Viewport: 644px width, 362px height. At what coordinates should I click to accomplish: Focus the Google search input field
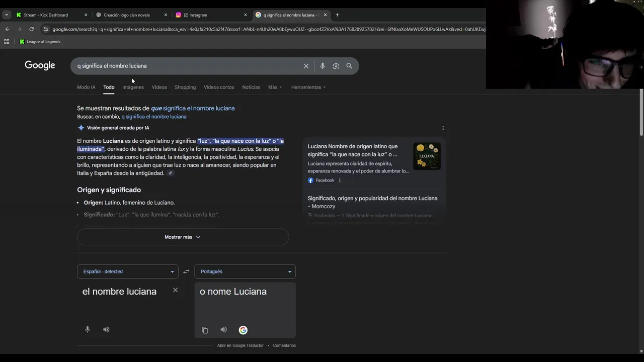tap(186, 66)
